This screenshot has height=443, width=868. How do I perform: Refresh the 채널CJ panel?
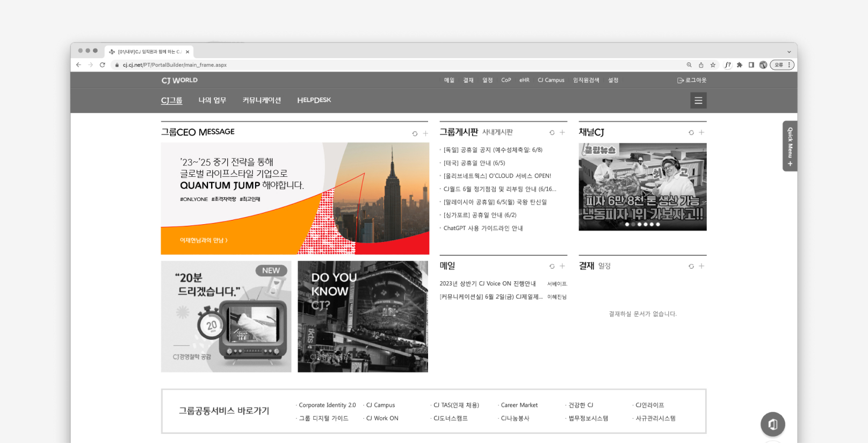pos(691,132)
